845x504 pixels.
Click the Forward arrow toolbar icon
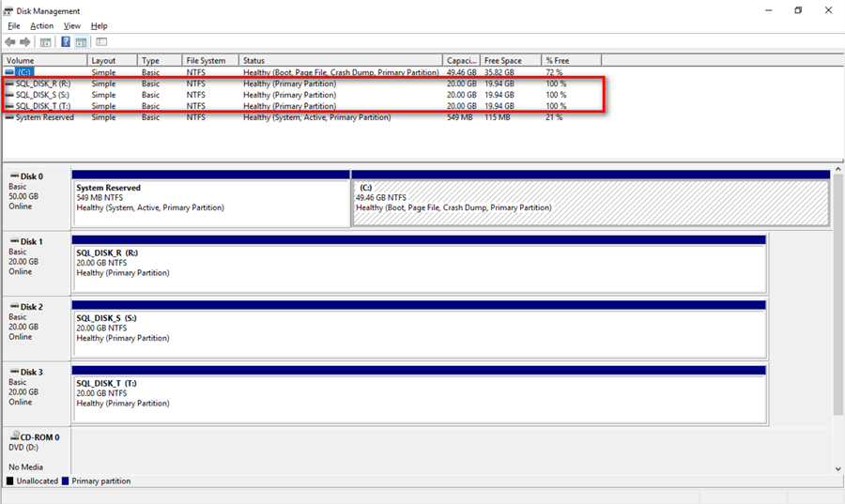(25, 42)
